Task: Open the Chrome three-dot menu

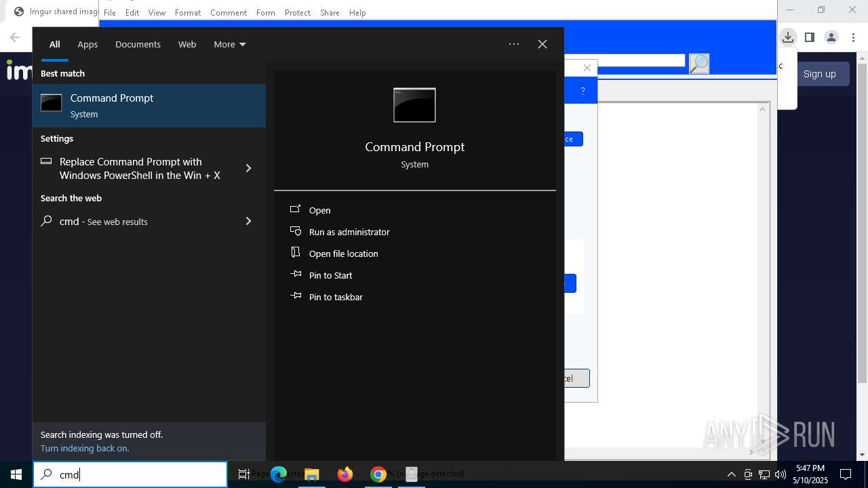Action: coord(853,37)
